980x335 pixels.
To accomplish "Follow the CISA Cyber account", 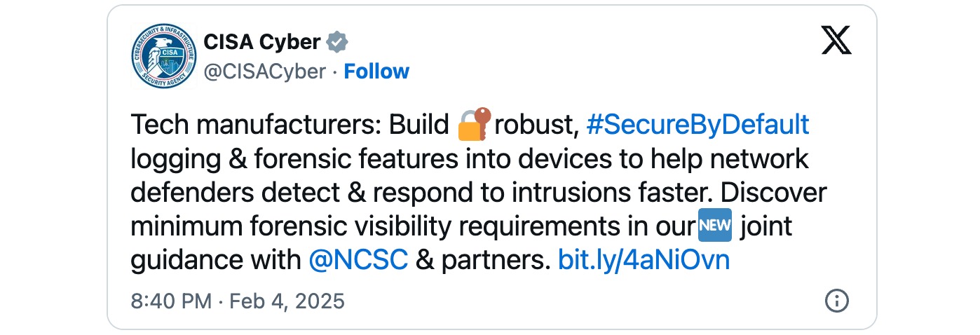I will click(376, 71).
